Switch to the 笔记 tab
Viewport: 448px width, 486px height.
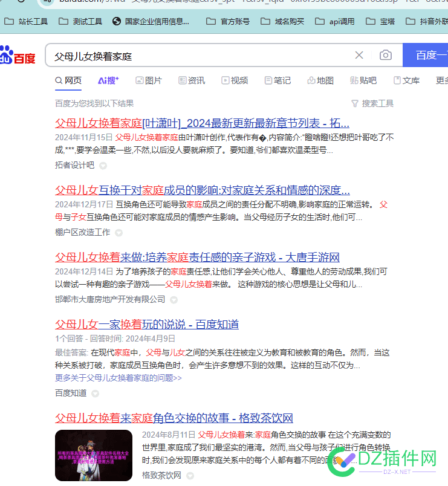278,80
